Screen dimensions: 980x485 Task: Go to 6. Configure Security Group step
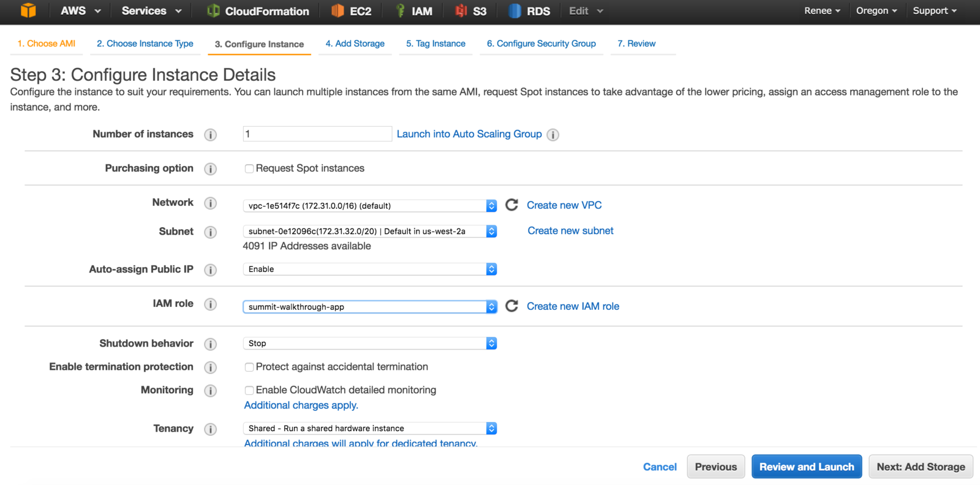coord(541,43)
